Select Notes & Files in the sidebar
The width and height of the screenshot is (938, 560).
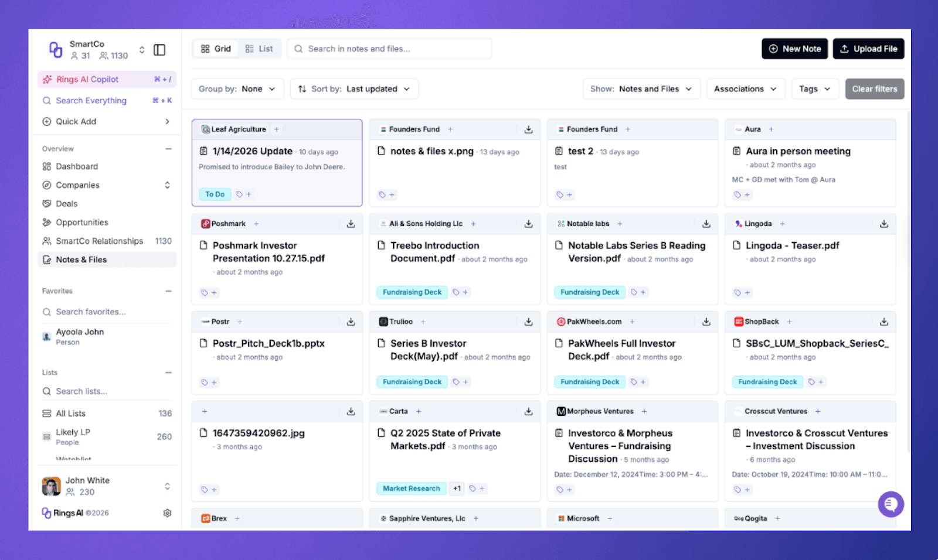[x=82, y=259]
